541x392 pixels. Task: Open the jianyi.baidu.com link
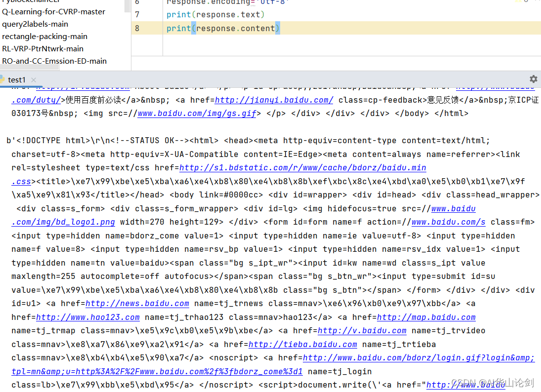point(274,100)
